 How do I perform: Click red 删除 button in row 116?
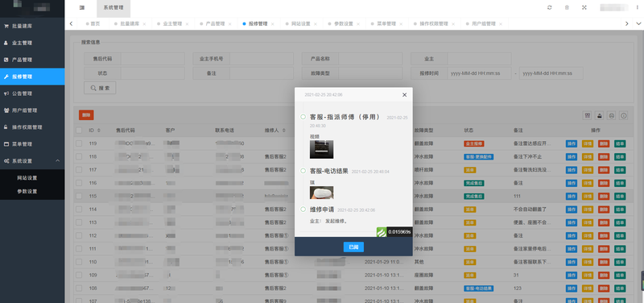[604, 183]
